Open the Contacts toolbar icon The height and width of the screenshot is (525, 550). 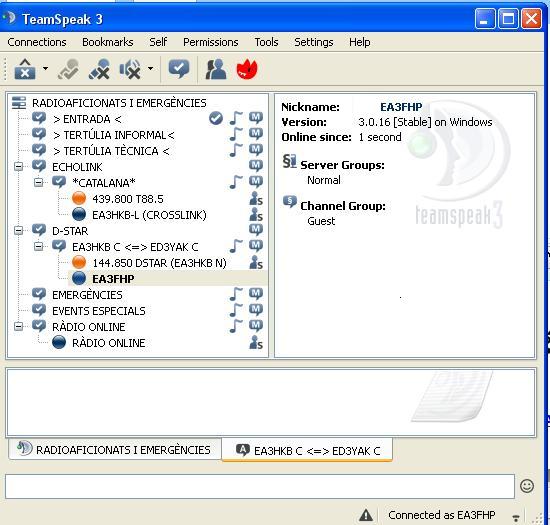(216, 69)
